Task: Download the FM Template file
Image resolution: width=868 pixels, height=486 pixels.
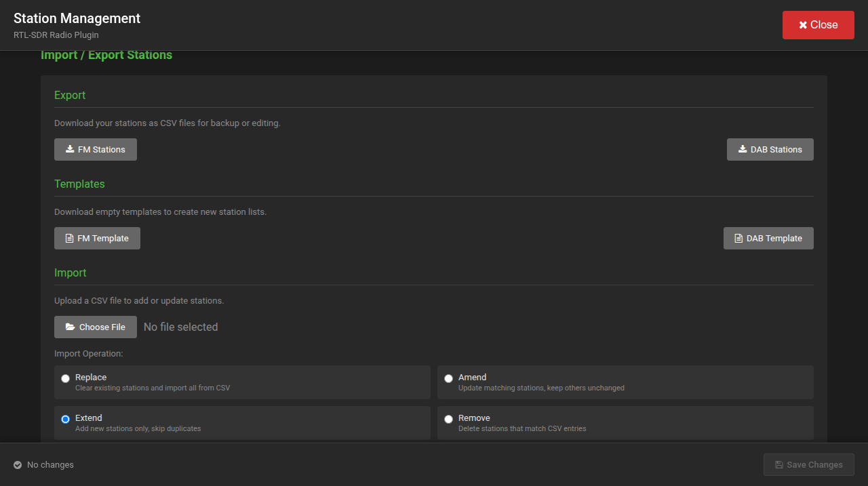Action: [97, 239]
